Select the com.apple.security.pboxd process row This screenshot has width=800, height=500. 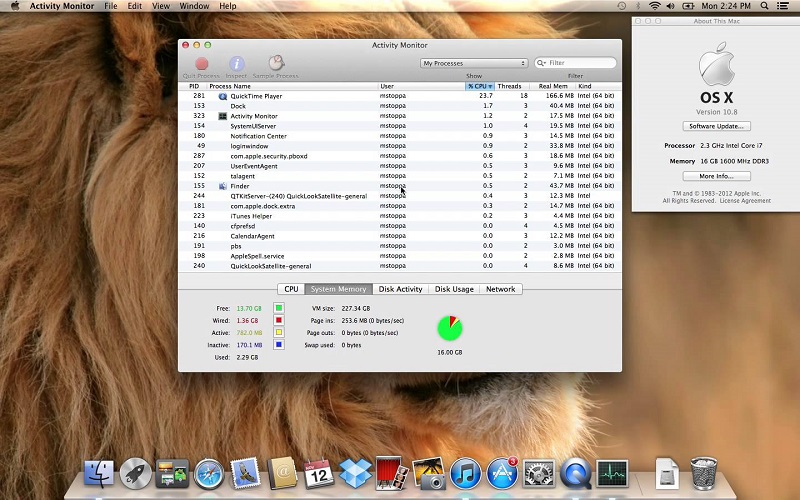click(399, 156)
